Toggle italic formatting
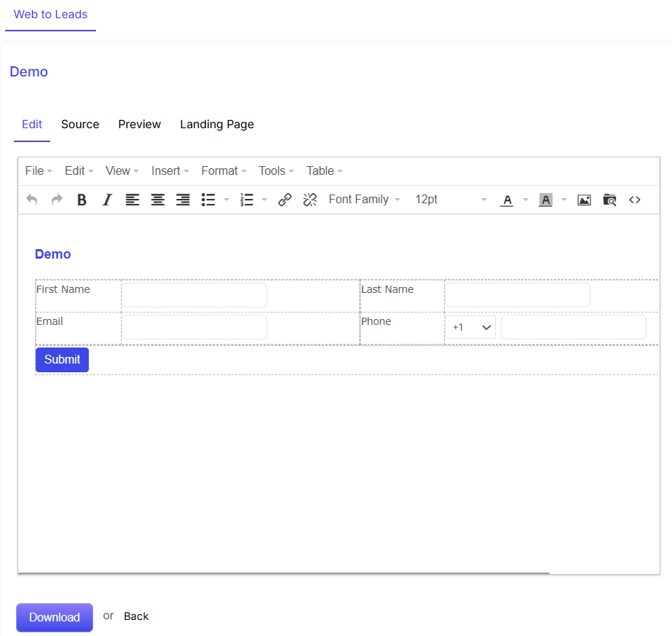672x636 pixels. (107, 200)
